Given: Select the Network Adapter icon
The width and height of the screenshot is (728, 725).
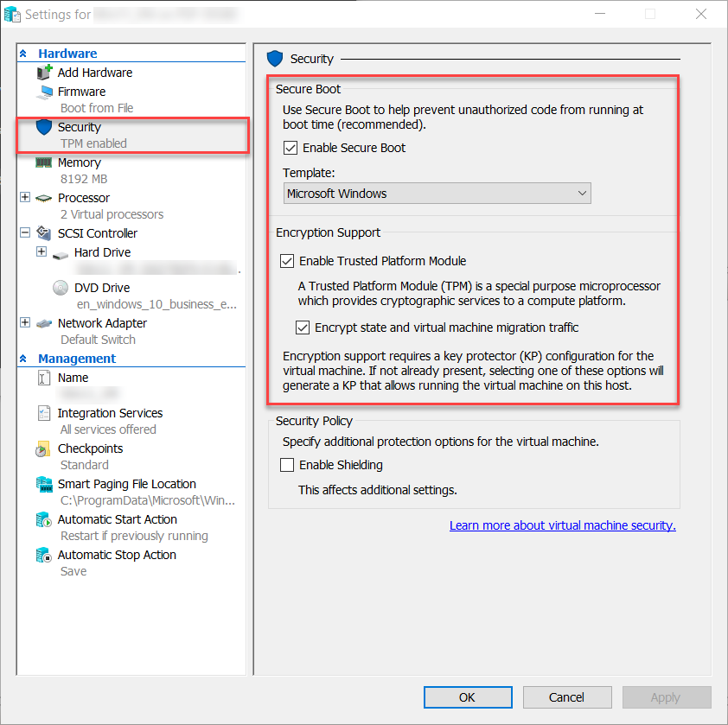Looking at the screenshot, I should pos(44,323).
